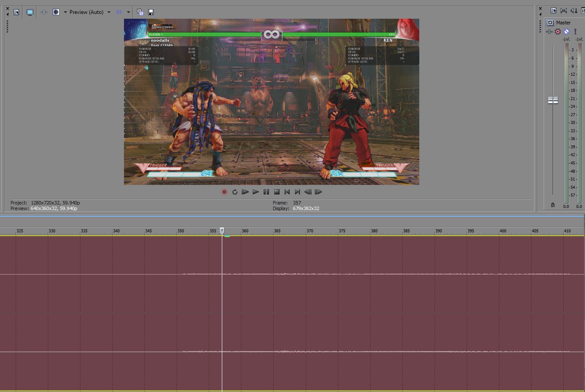The image size is (585, 392).
Task: Click the Master label text
Action: pos(563,23)
